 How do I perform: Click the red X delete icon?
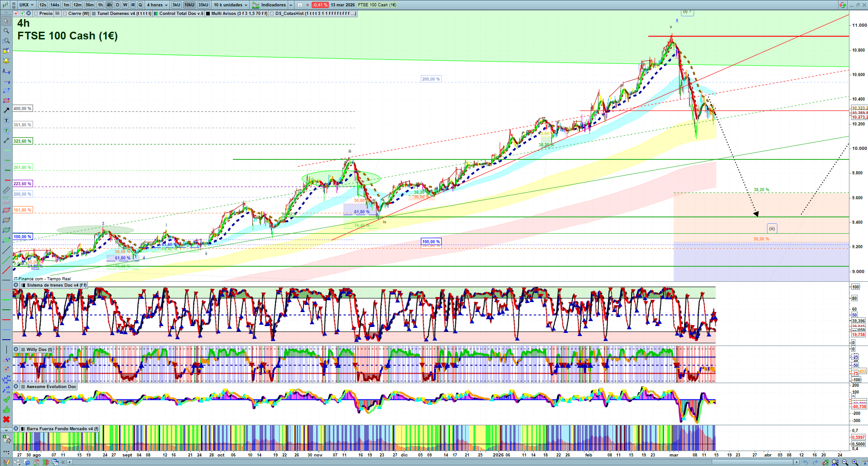pyautogui.click(x=6, y=419)
